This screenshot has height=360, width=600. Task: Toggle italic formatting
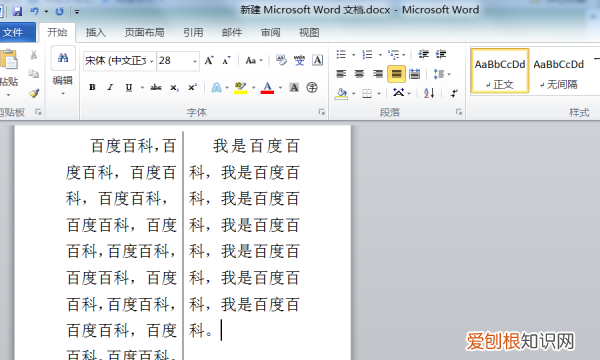[x=110, y=88]
